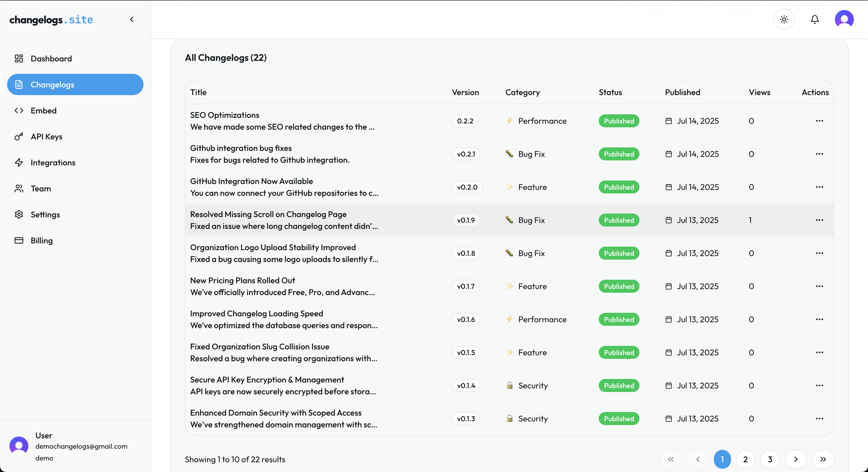Open the top-right user avatar menu
The height and width of the screenshot is (472, 868).
[x=844, y=19]
